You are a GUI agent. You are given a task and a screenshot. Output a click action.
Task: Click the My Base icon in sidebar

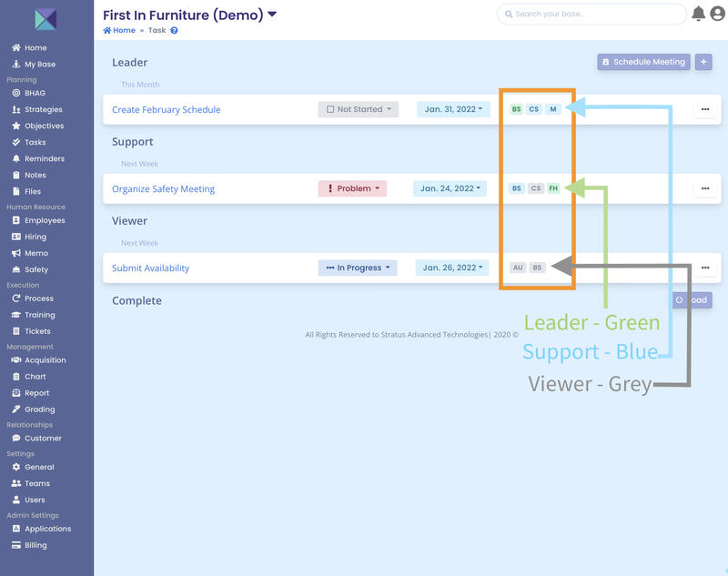click(16, 64)
